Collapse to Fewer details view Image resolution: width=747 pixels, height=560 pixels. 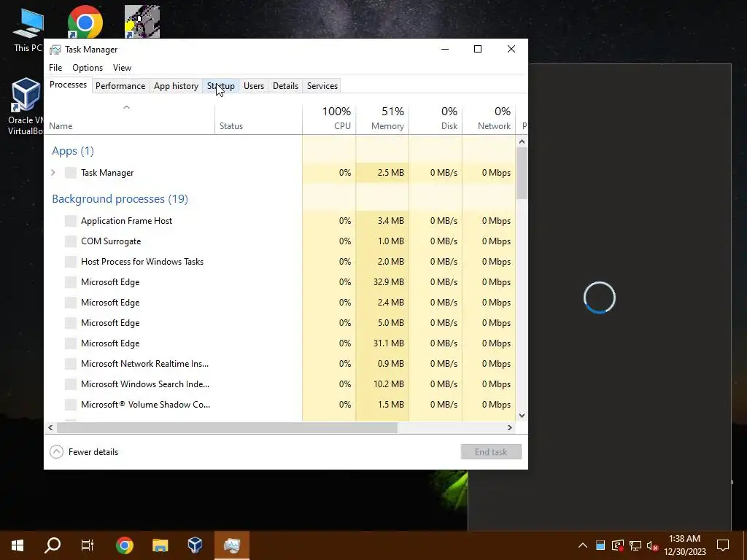pos(85,452)
